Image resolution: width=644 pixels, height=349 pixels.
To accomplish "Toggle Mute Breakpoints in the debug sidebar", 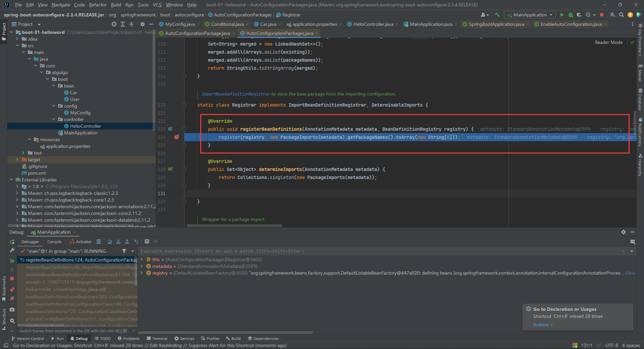I will pos(12,298).
